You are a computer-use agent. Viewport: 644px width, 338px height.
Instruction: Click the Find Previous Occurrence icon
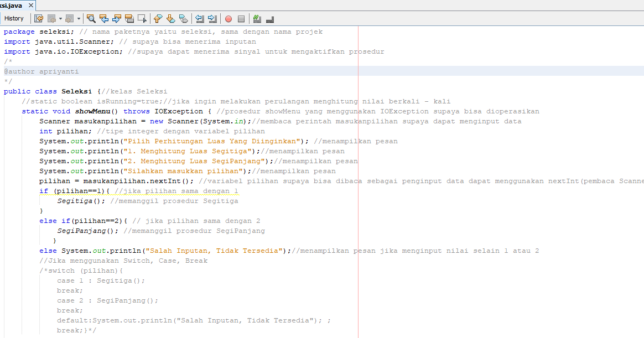pos(103,18)
